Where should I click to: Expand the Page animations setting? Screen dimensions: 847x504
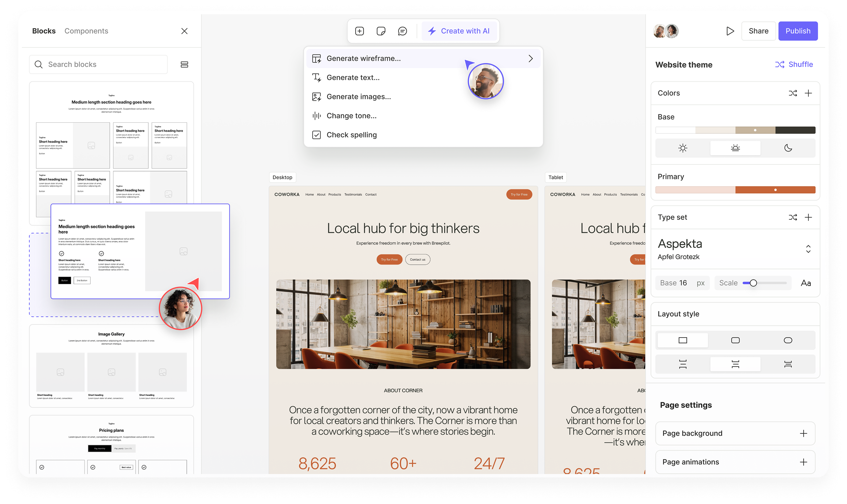(x=803, y=462)
